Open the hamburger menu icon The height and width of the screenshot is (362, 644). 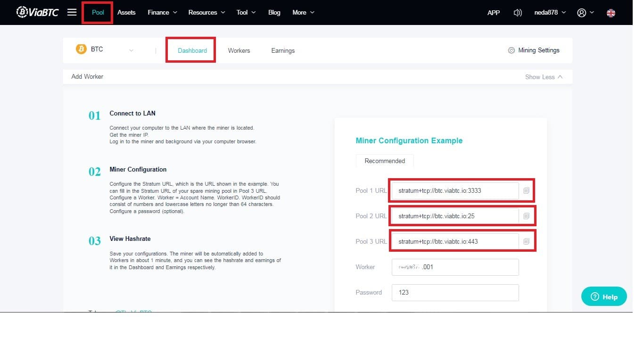click(x=72, y=12)
